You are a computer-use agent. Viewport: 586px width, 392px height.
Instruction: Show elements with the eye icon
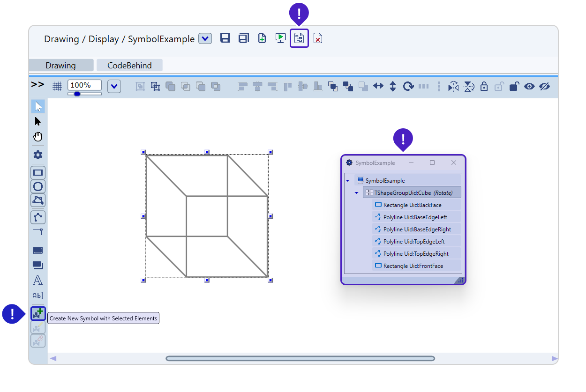[x=529, y=86]
